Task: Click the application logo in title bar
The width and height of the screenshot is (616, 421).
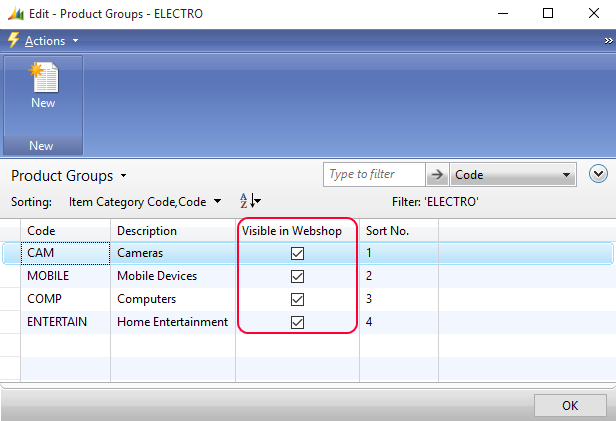Action: (x=16, y=14)
